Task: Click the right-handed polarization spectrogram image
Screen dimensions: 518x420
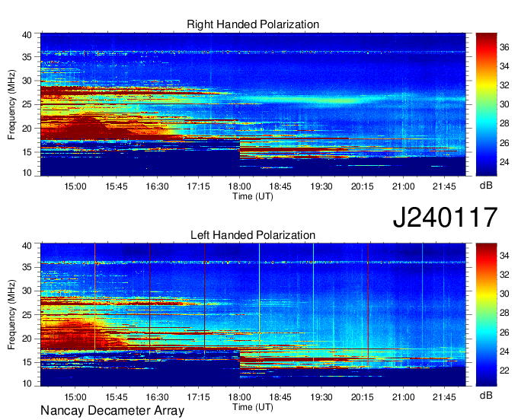Action: coord(253,104)
